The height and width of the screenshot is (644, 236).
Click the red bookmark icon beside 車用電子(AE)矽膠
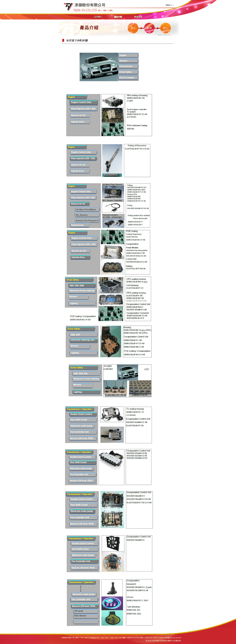(x=63, y=40)
